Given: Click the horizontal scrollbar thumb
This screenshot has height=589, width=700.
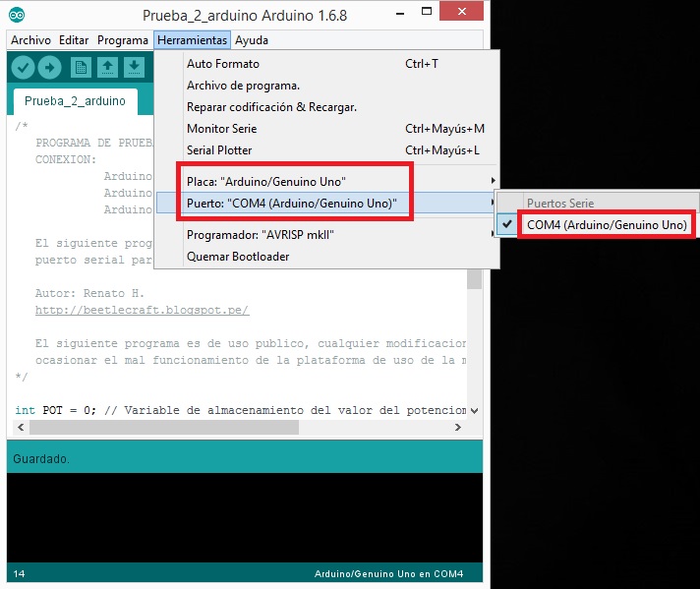Looking at the screenshot, I should 164,428.
